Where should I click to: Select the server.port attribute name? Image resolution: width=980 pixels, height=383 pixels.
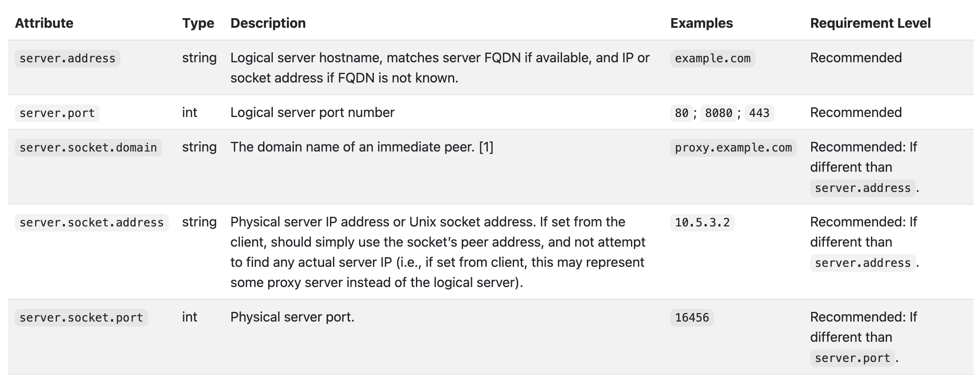(57, 113)
